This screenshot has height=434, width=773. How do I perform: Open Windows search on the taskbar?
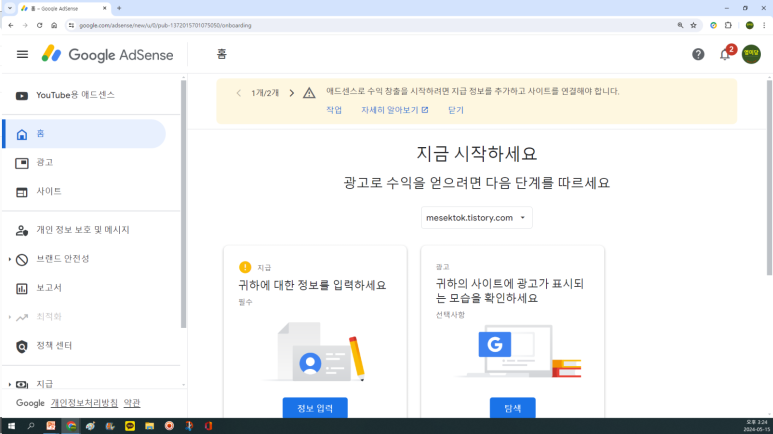(x=31, y=426)
